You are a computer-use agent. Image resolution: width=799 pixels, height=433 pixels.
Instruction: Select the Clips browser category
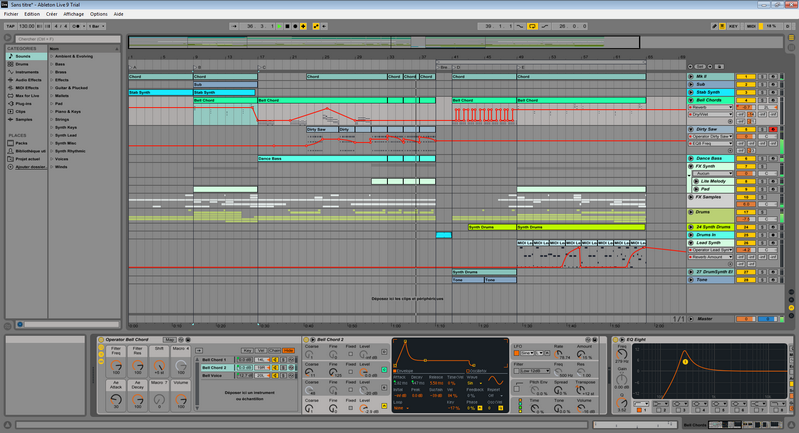pos(27,111)
